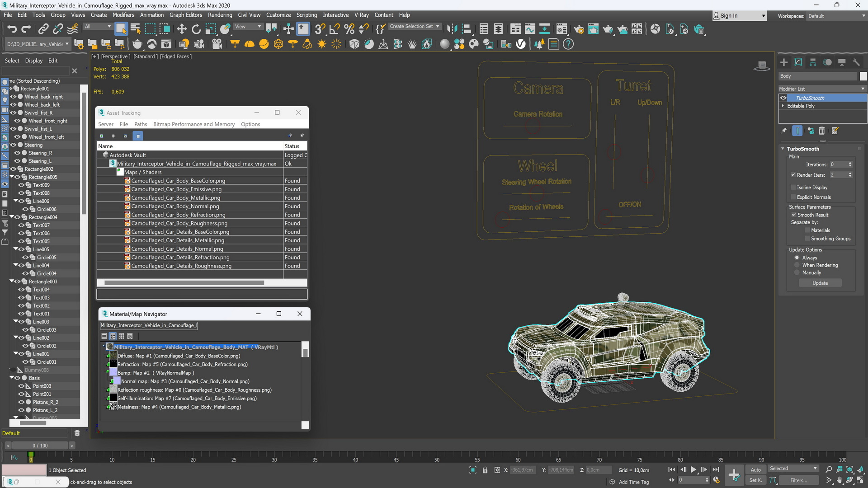Activate the Select Object tool
Screen dimensions: 868x488
pyautogui.click(x=121, y=29)
